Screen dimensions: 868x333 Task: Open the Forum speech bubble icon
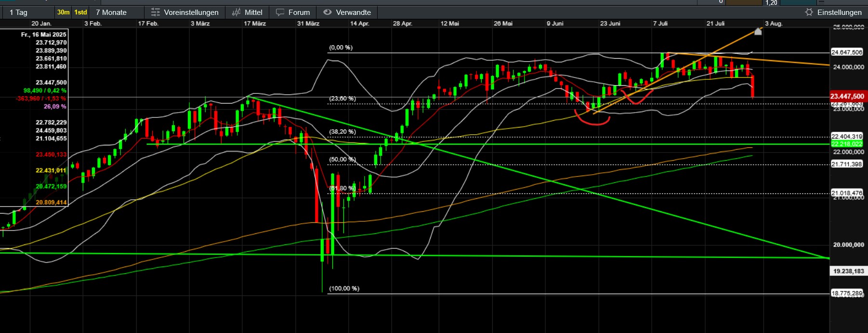point(280,12)
